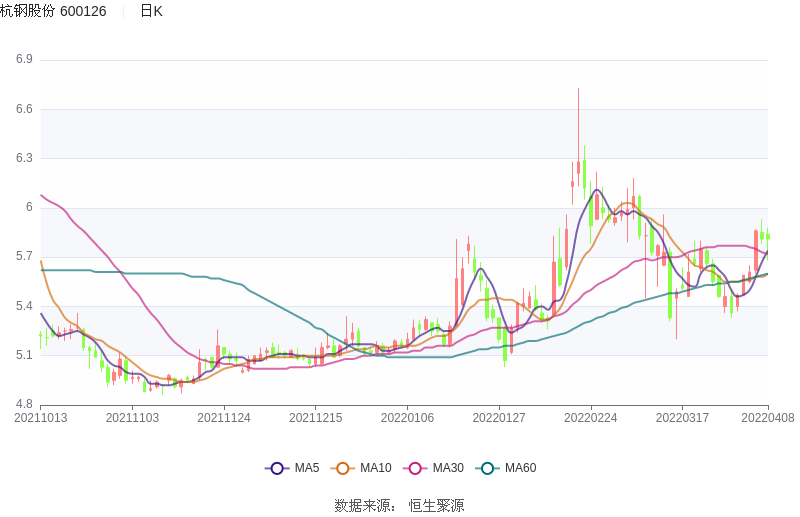This screenshot has height=517, width=800.
Task: Click the 恒生聚源 data source text
Action: point(436,506)
